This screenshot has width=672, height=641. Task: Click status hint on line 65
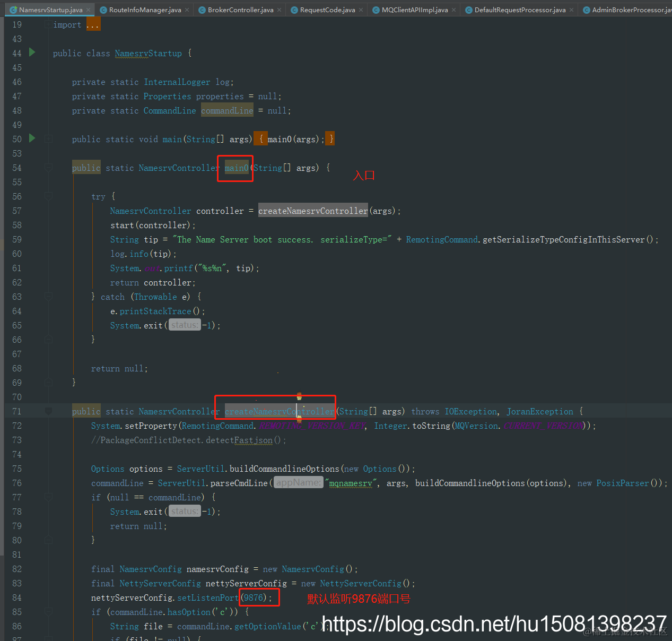point(185,325)
